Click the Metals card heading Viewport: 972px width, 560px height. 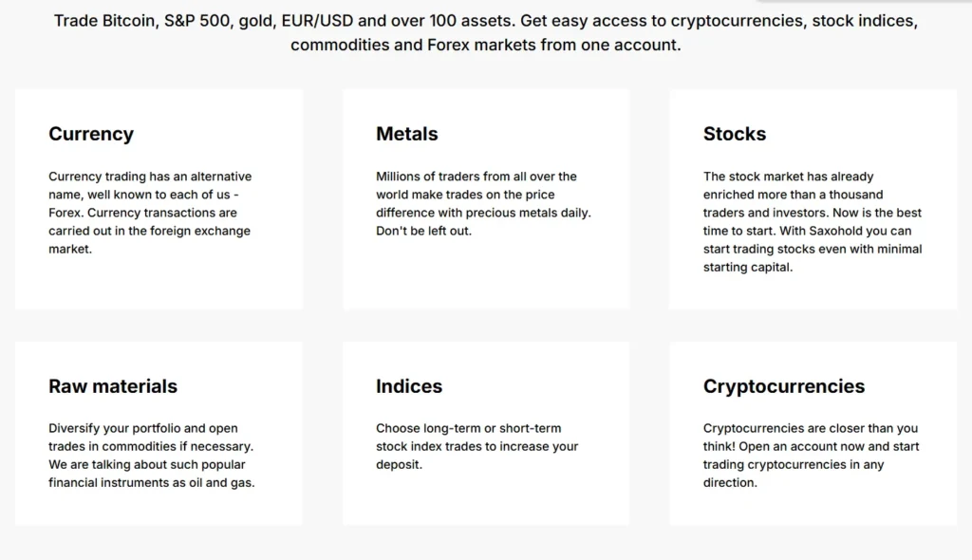coord(406,134)
